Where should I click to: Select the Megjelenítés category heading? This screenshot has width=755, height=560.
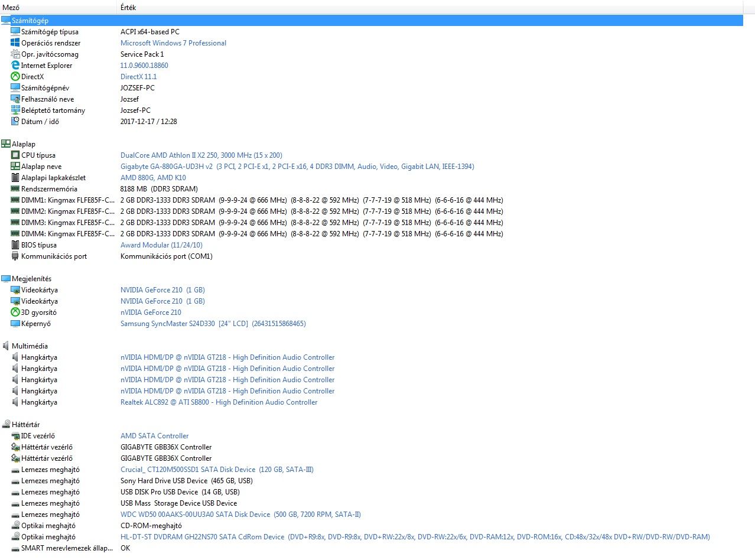(31, 279)
